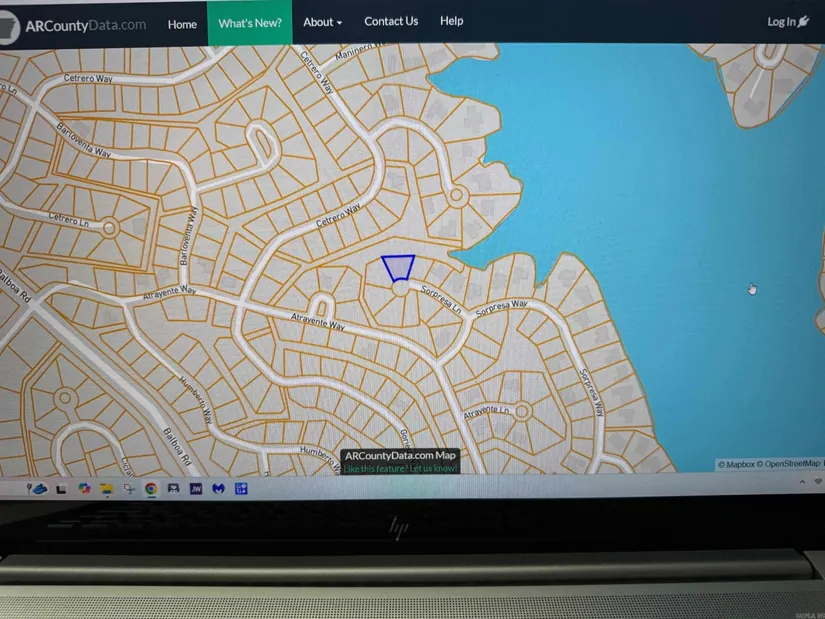
Task: Click the Wi-Fi network tray icon
Action: tap(818, 482)
